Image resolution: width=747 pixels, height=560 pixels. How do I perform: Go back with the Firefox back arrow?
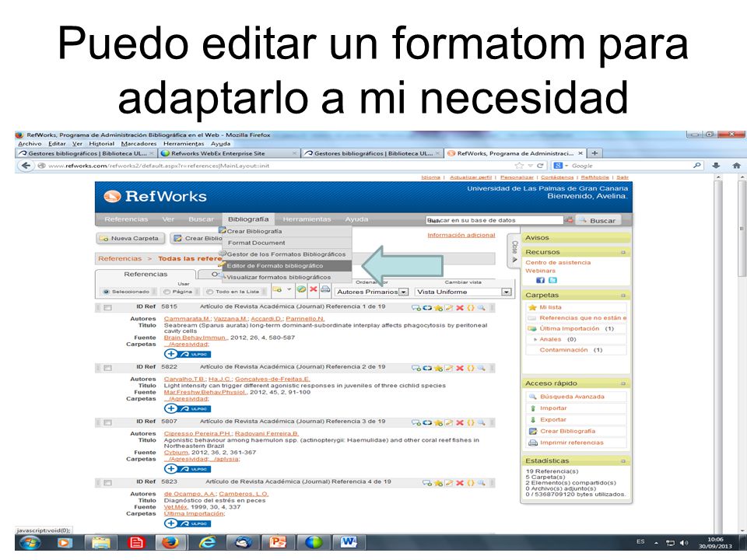pos(26,165)
